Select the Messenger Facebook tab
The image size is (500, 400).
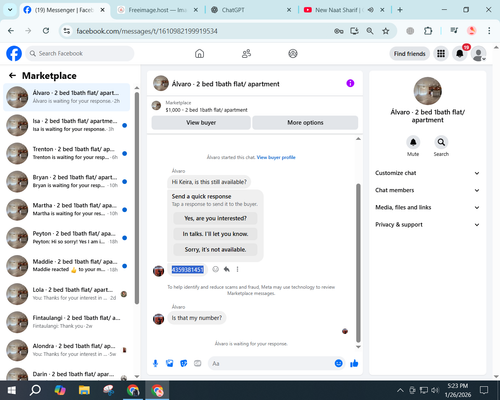pyautogui.click(x=64, y=10)
